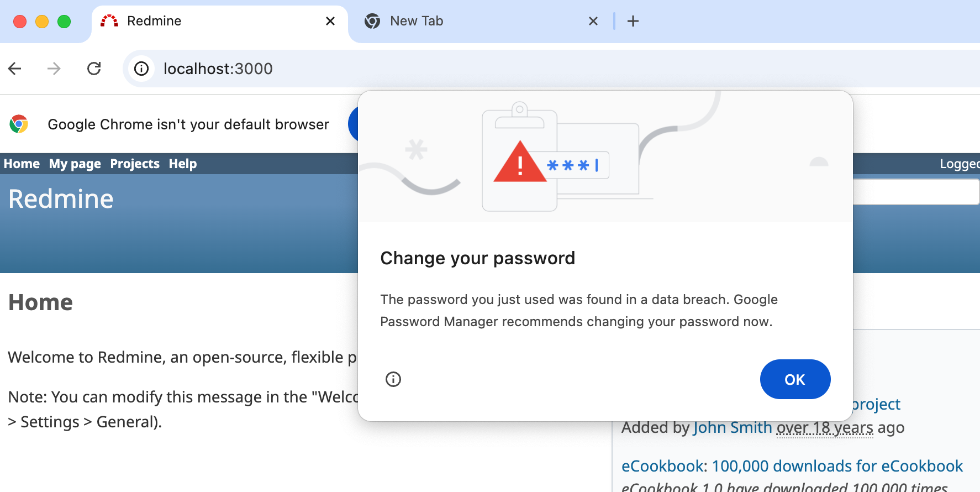Open the Projects menu
This screenshot has width=980, height=492.
point(135,164)
